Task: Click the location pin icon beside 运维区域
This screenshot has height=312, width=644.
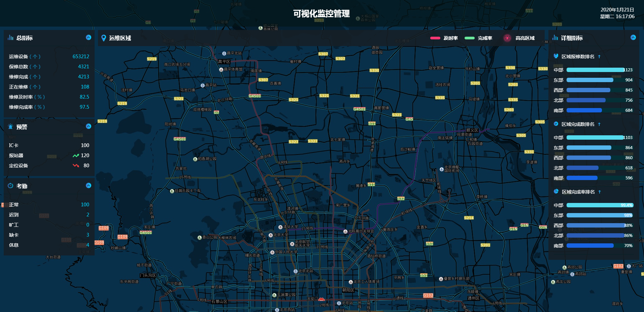Action: tap(104, 38)
